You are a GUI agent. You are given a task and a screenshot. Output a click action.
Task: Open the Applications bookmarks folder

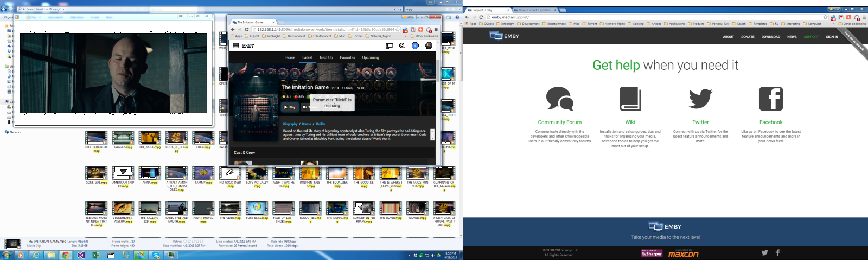click(x=674, y=24)
